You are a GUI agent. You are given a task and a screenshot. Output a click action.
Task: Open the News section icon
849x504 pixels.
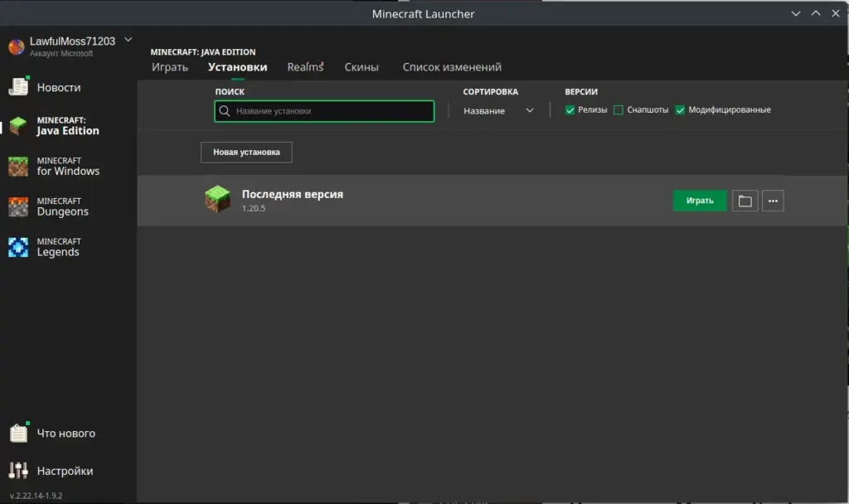coord(18,86)
